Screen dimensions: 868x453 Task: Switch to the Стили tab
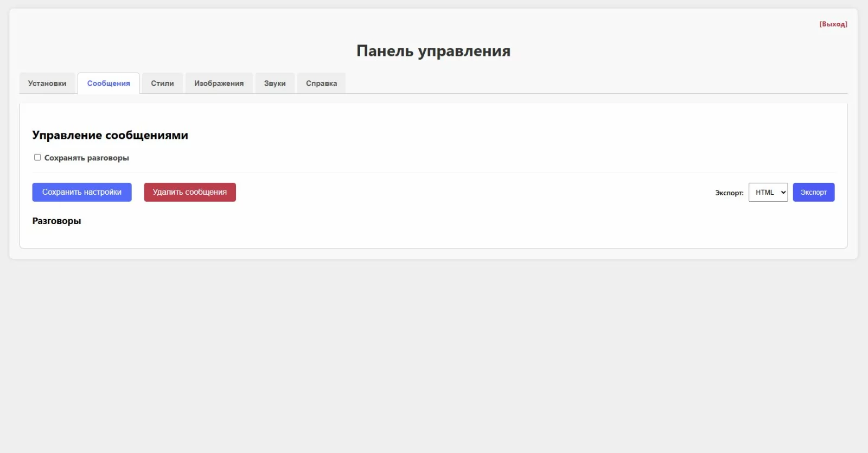[x=162, y=84]
